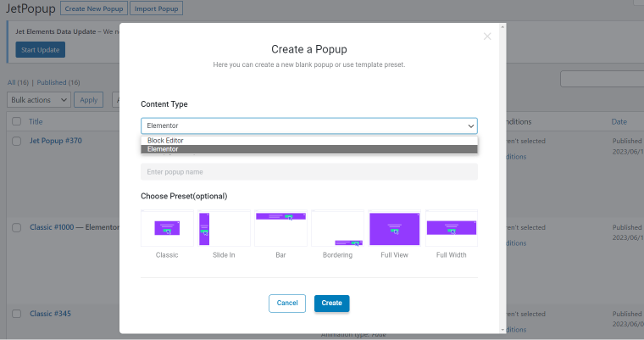The width and height of the screenshot is (644, 340).
Task: Check the Classic #345 row checkbox
Action: (x=16, y=314)
